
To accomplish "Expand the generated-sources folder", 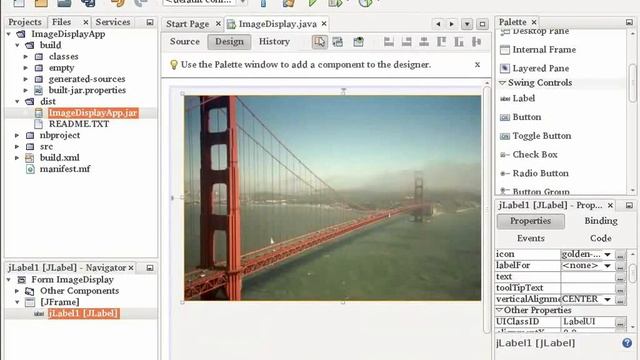I will 26,79.
